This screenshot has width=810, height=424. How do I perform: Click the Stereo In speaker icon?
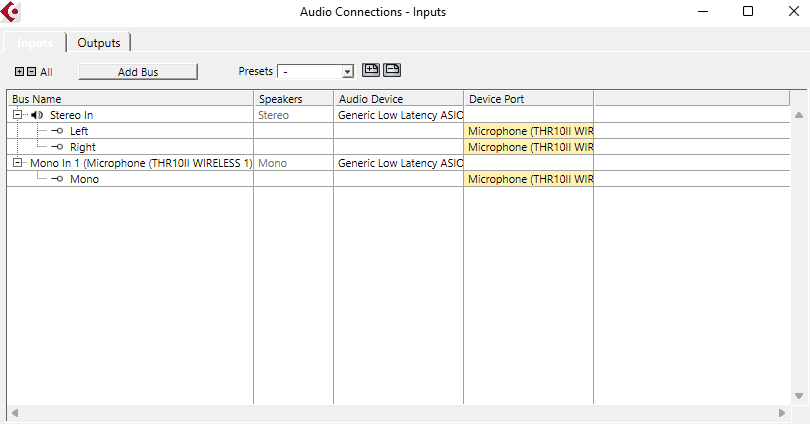37,115
